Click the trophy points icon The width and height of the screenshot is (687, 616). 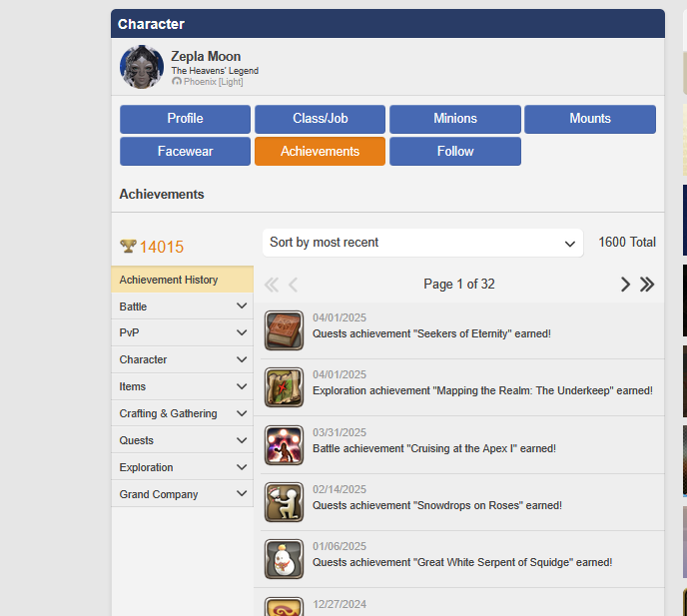128,247
